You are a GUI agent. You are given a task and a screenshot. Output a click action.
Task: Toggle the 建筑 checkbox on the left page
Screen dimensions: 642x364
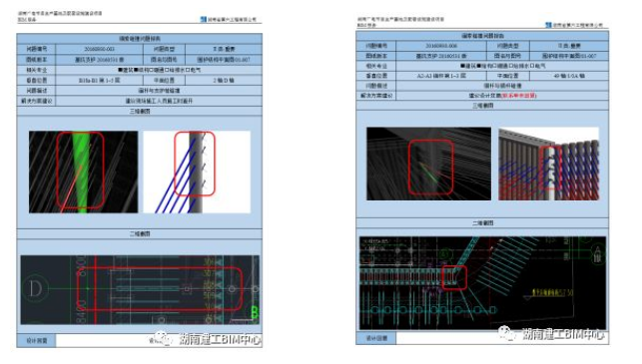[x=121, y=70]
